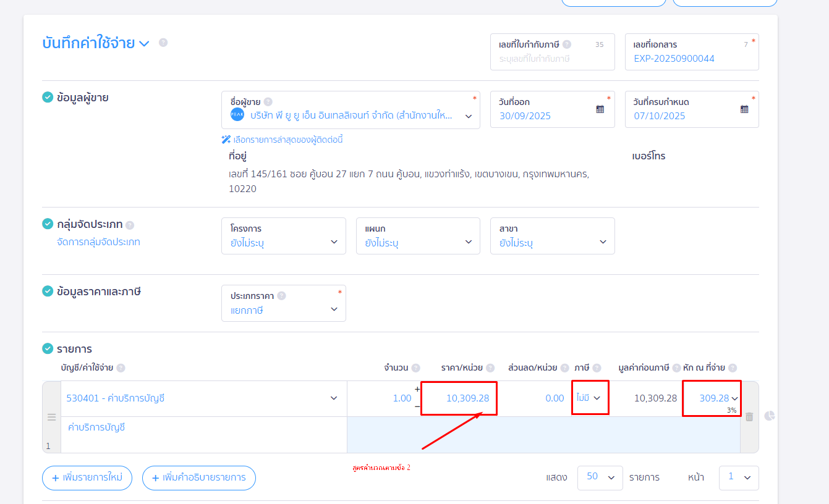Delete the line item with trash icon
The height and width of the screenshot is (504, 829).
[x=749, y=417]
